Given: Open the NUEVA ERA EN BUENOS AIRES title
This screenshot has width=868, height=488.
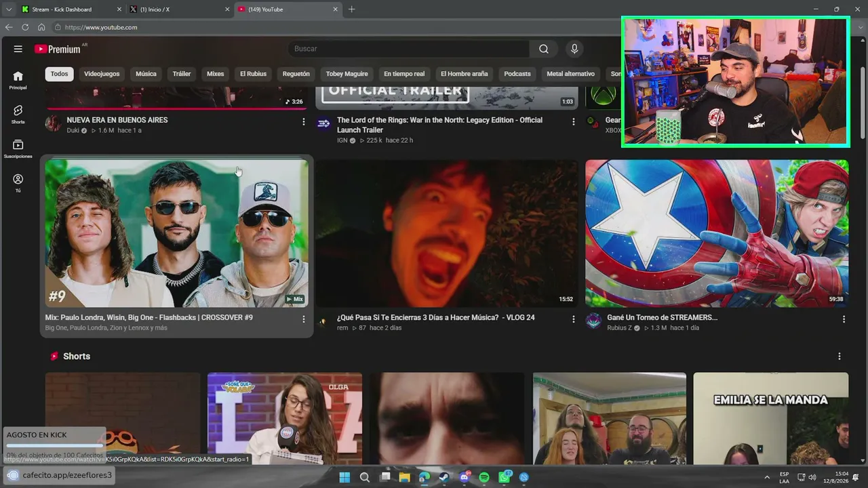Looking at the screenshot, I should tap(117, 120).
